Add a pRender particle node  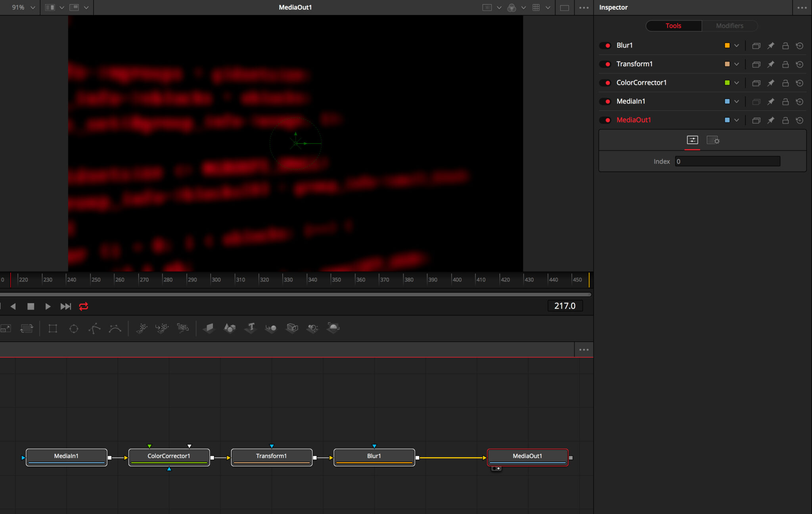(x=183, y=328)
